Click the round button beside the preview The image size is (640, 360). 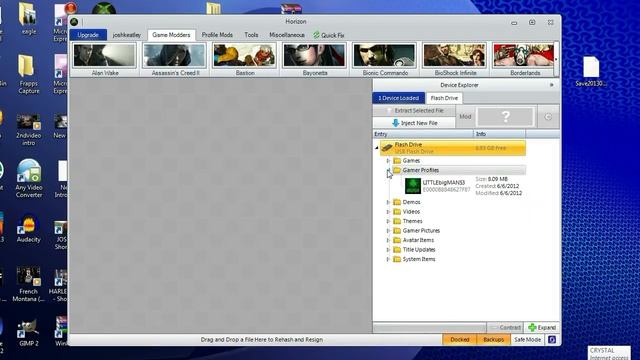coord(548,117)
